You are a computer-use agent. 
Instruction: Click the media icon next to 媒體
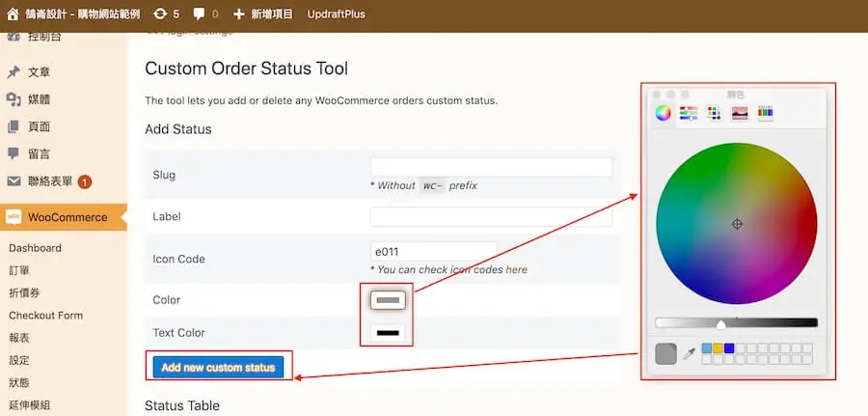(x=14, y=99)
